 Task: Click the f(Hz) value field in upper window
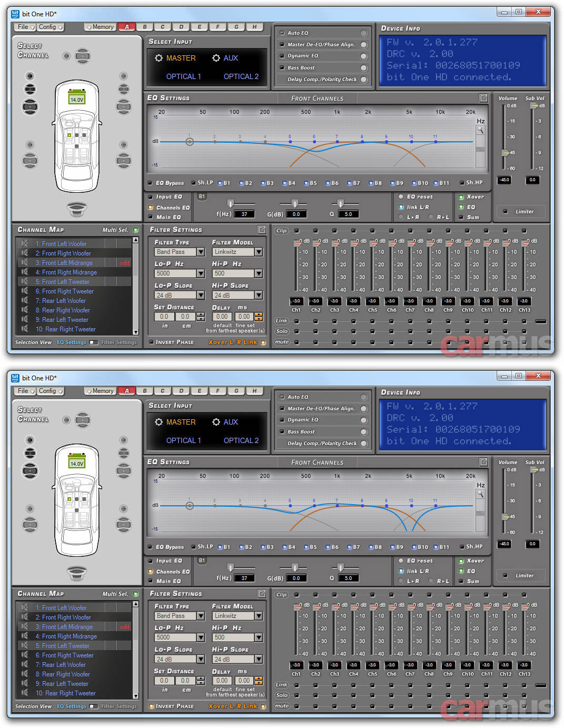tap(244, 214)
